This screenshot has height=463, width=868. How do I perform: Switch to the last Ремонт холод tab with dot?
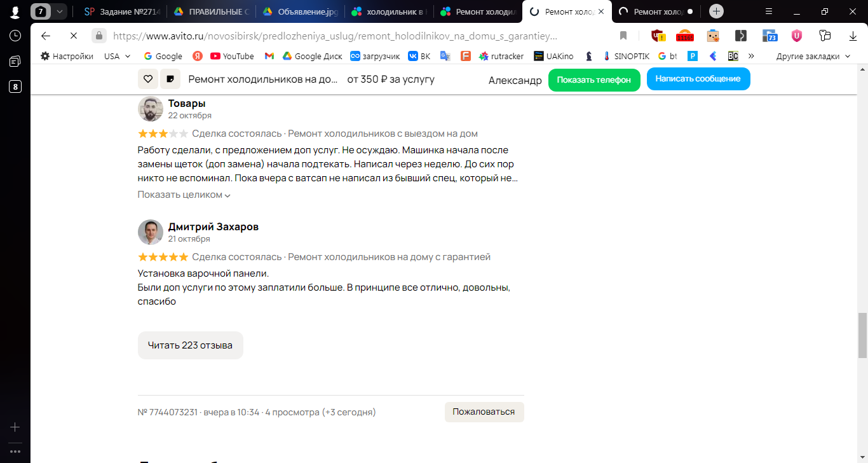[656, 11]
